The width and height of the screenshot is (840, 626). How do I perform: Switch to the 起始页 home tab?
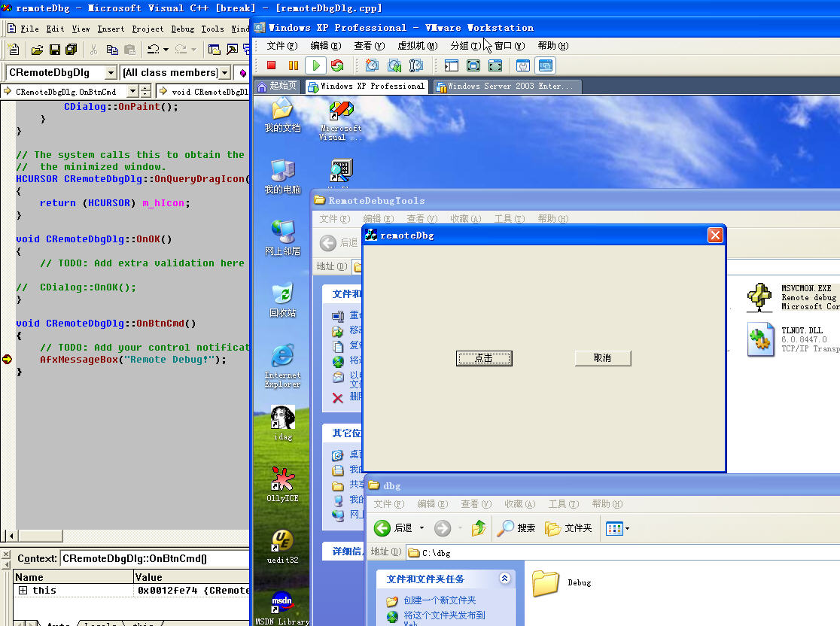point(278,87)
